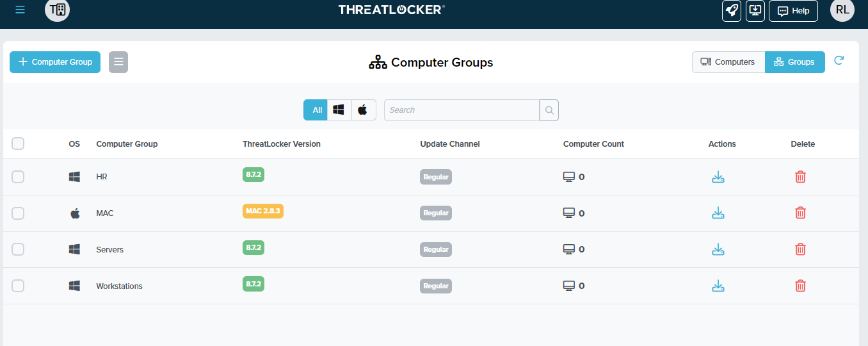Click the Windows icon in Servers row
The width and height of the screenshot is (868, 346).
pos(75,249)
